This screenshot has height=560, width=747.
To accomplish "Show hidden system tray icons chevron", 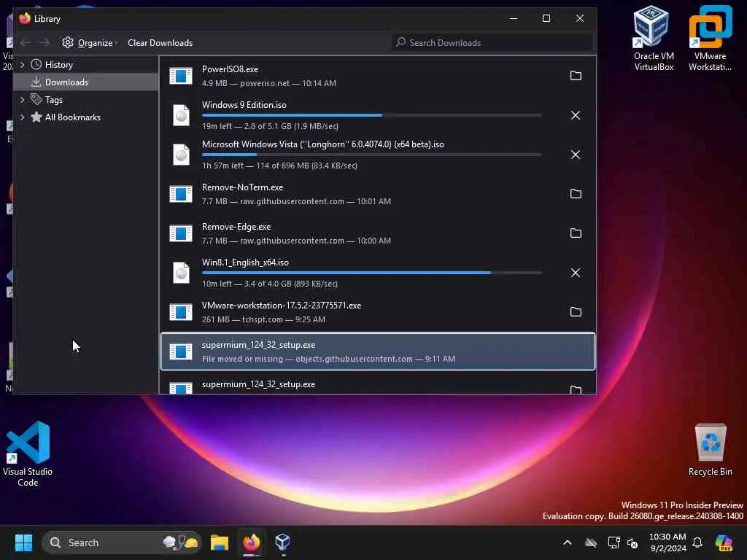I will pos(568,542).
